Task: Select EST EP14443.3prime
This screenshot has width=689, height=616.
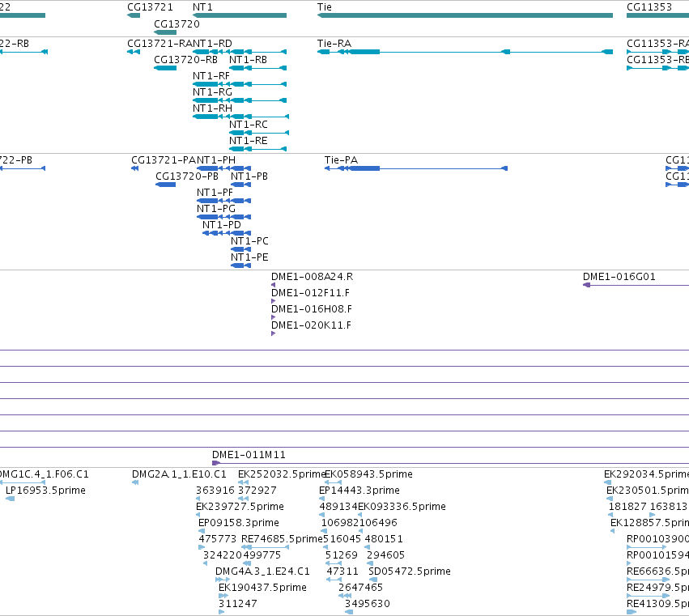Action: pyautogui.click(x=321, y=499)
